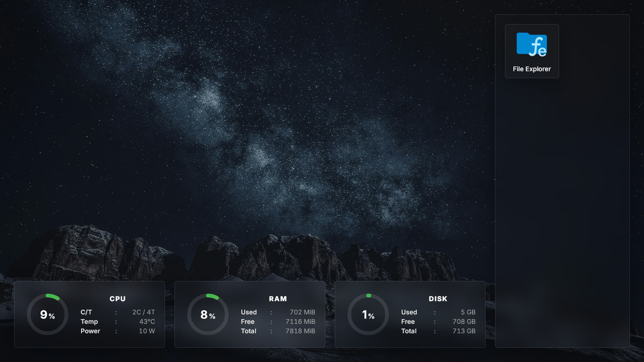Click the 702 MiB used value
This screenshot has width=644, height=362.
click(303, 312)
